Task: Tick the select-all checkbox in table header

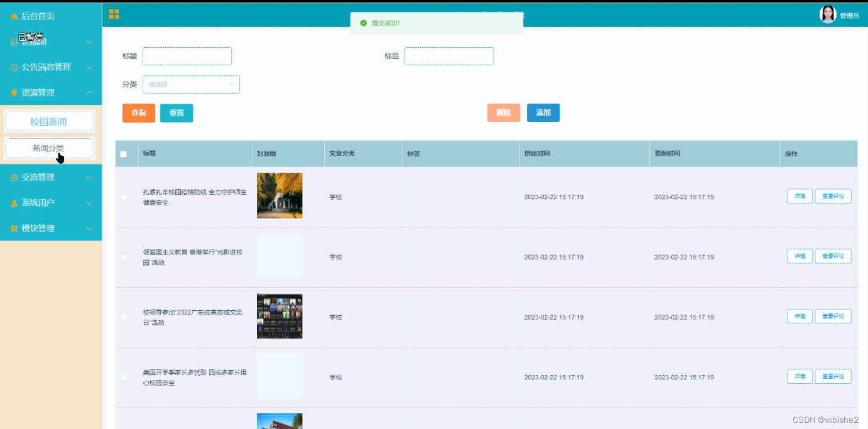Action: (x=123, y=154)
